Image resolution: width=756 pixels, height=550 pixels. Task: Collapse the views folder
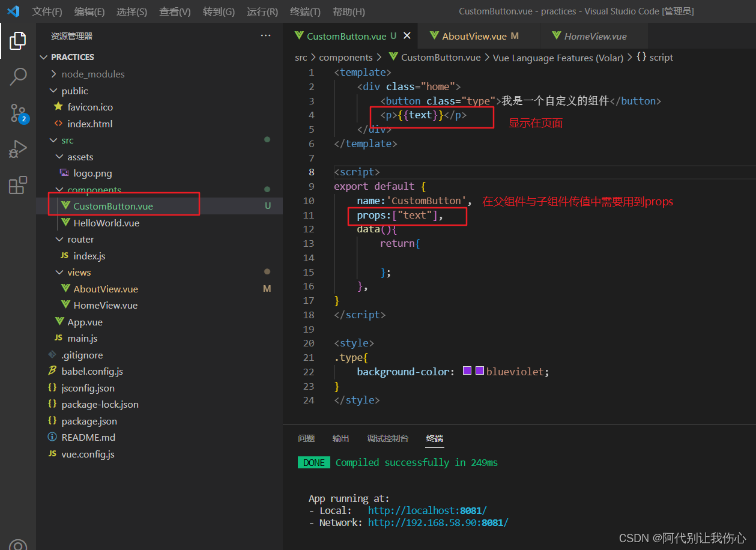[x=59, y=272]
